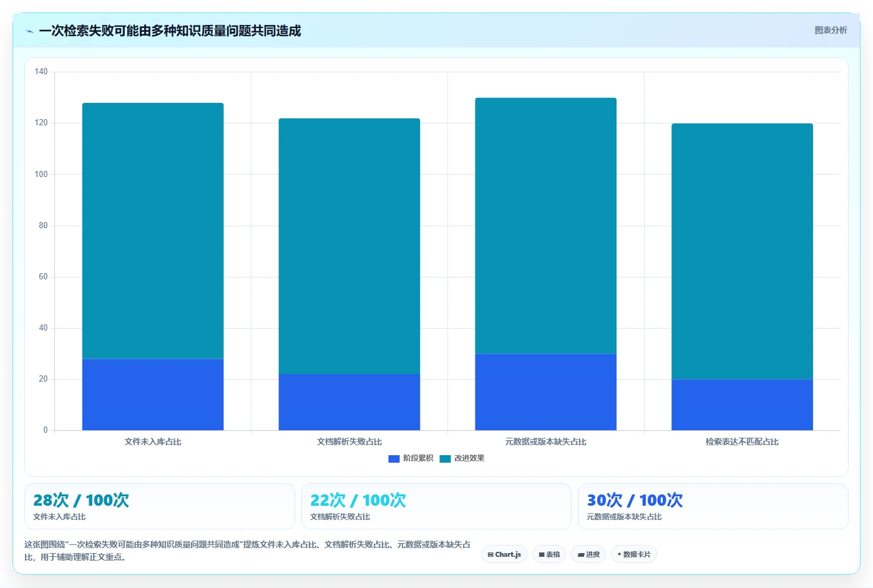Click the blue bar segment for 检索表达不匹配占比
The height and width of the screenshot is (588, 873).
pos(743,405)
